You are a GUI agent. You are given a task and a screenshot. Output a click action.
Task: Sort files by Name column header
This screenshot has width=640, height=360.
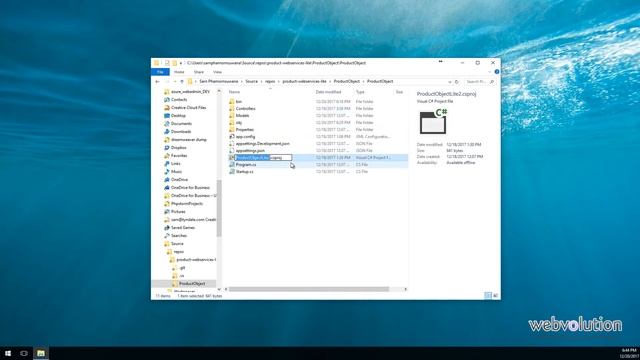click(x=234, y=92)
